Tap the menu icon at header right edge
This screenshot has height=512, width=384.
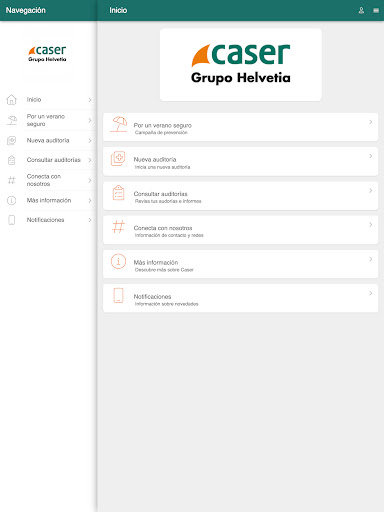[376, 10]
